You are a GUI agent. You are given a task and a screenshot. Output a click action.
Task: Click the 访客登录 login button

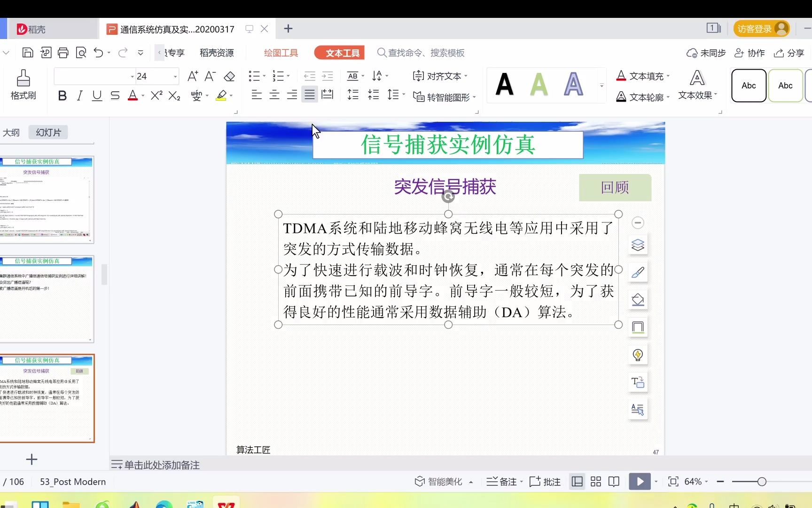pos(762,29)
